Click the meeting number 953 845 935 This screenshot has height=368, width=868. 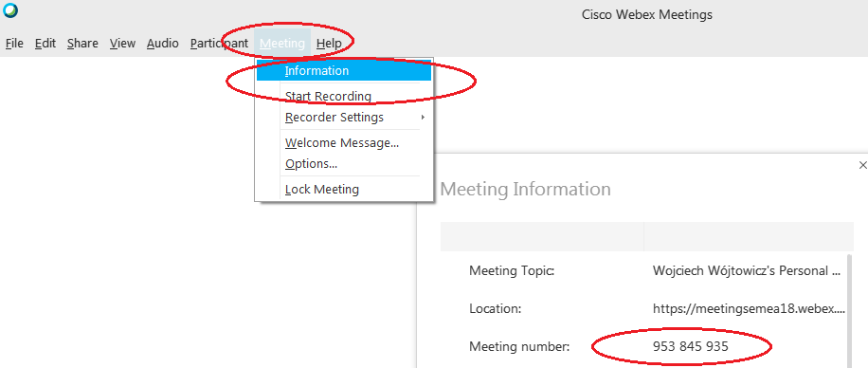(690, 347)
